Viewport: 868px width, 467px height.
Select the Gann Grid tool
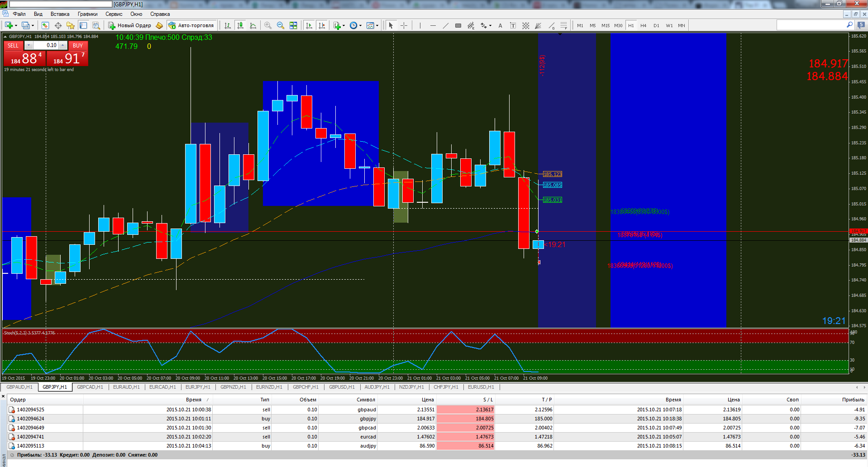coord(525,25)
